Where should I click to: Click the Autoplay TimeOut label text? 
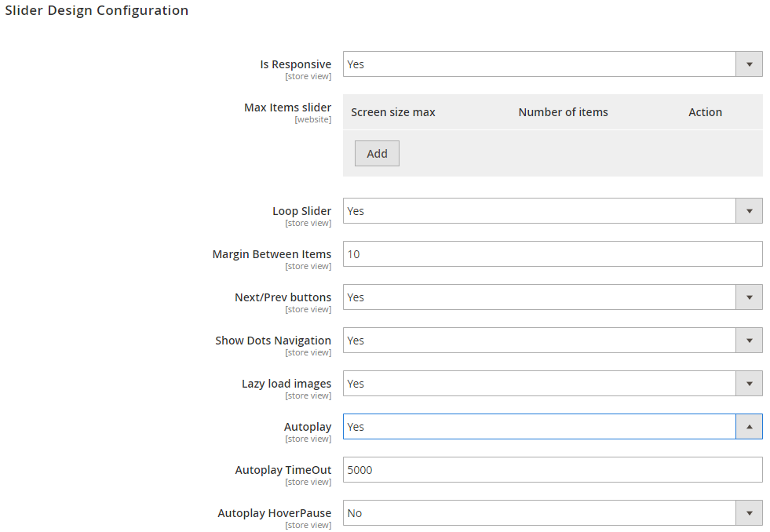pos(283,470)
